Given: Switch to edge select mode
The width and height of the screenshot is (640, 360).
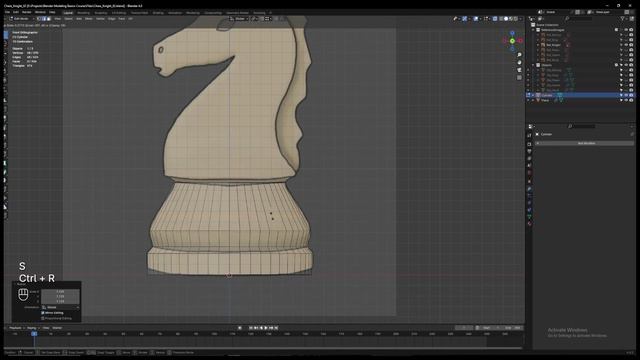Looking at the screenshot, I should point(44,19).
